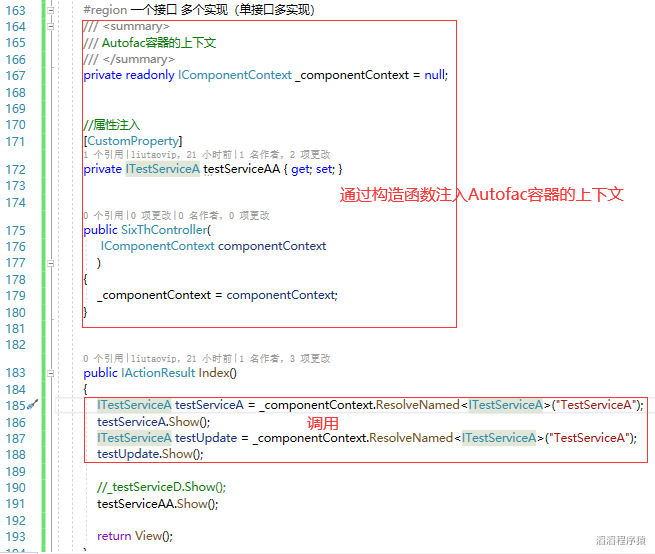Open the screwdriver quick actions icon at line 185
Viewport: 655px width, 554px height.
point(33,405)
